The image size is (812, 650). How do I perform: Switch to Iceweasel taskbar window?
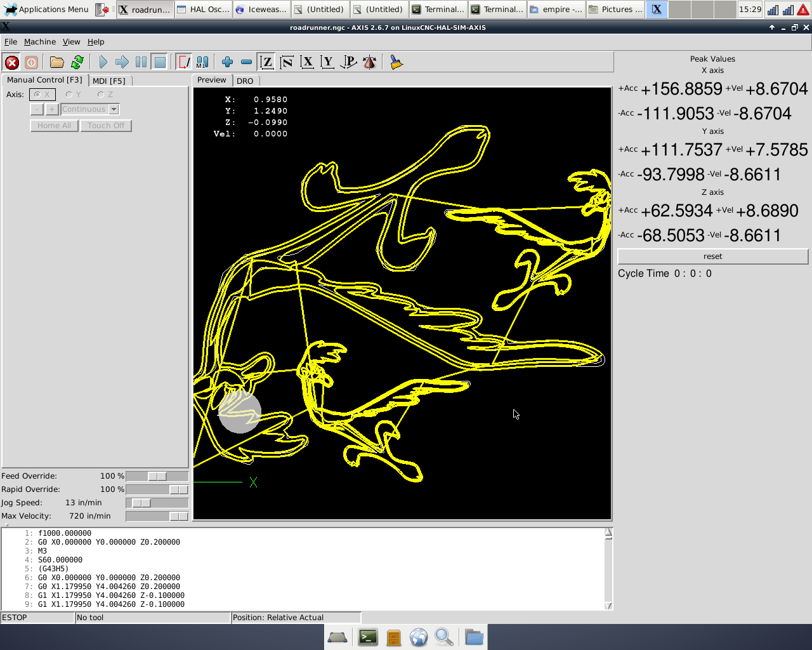tap(261, 10)
